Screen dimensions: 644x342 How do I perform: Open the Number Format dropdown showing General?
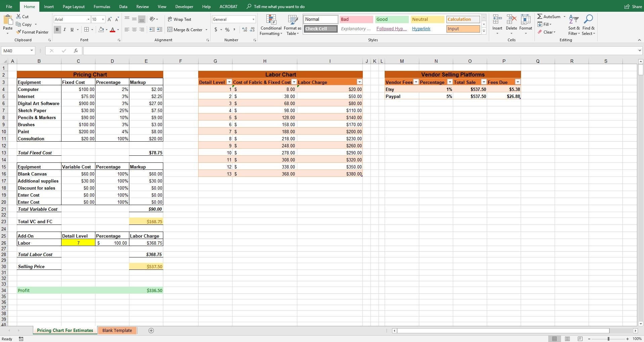tap(233, 19)
